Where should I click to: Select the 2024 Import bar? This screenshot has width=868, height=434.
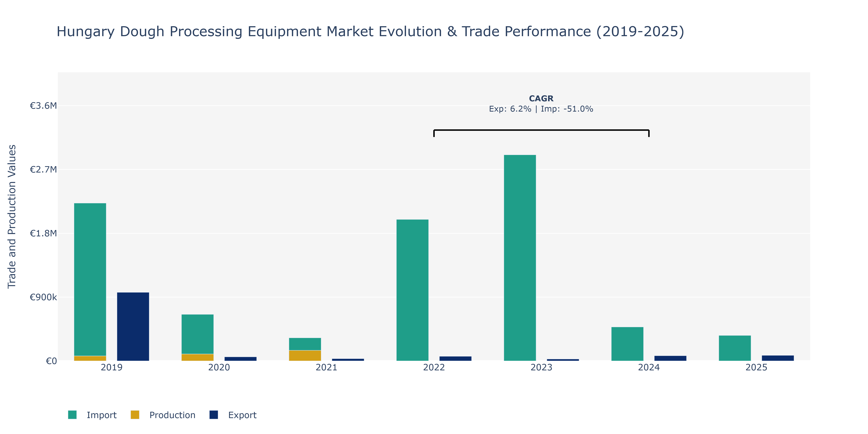coord(627,344)
